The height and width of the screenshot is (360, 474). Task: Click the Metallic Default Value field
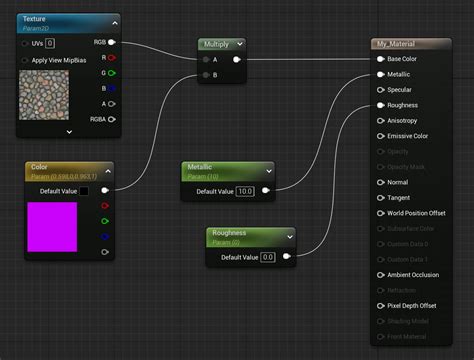(x=245, y=191)
